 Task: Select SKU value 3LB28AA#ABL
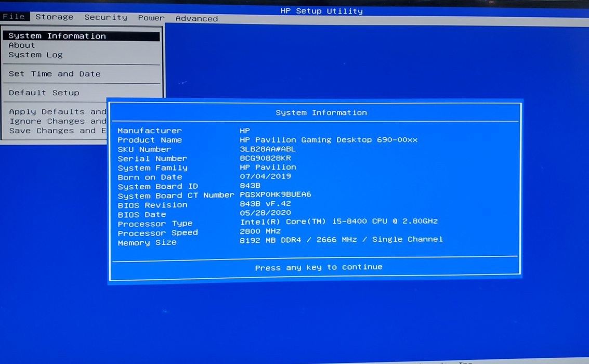click(267, 149)
